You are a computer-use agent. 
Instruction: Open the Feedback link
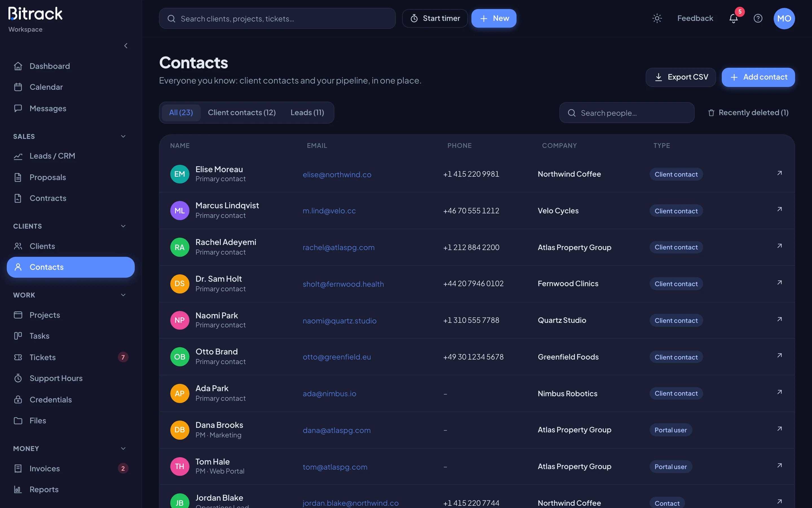point(695,18)
